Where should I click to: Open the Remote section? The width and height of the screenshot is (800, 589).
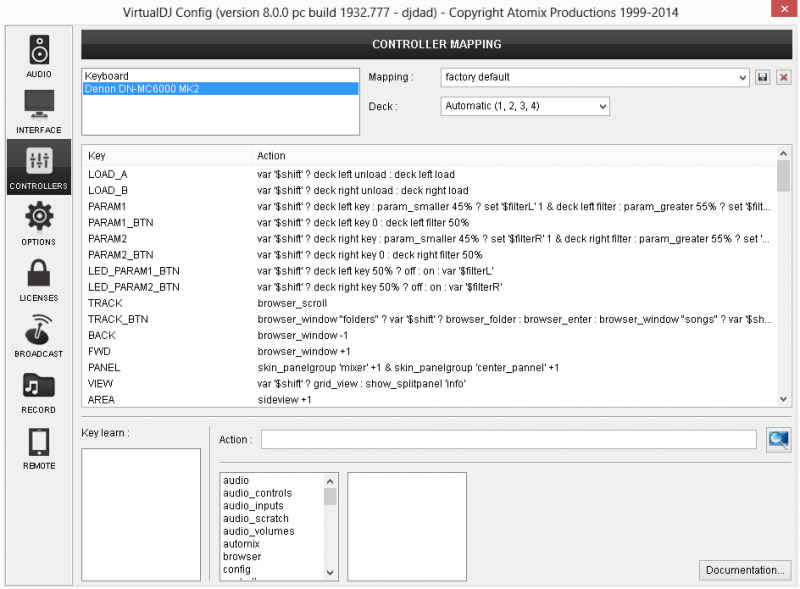39,446
